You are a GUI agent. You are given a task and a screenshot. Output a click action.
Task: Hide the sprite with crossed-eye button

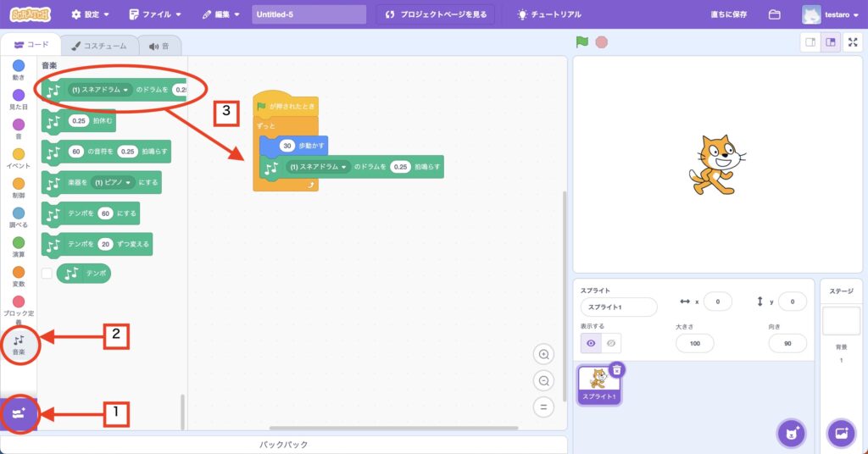pos(611,343)
